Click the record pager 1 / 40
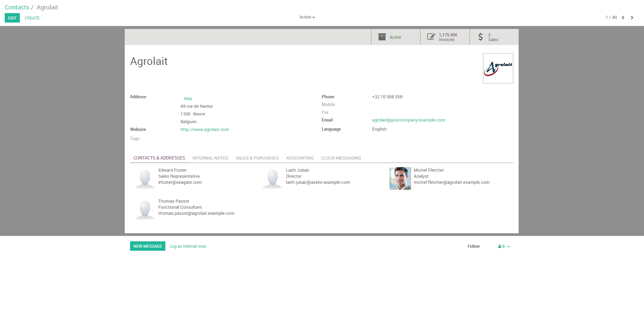644x312 pixels. pos(611,18)
